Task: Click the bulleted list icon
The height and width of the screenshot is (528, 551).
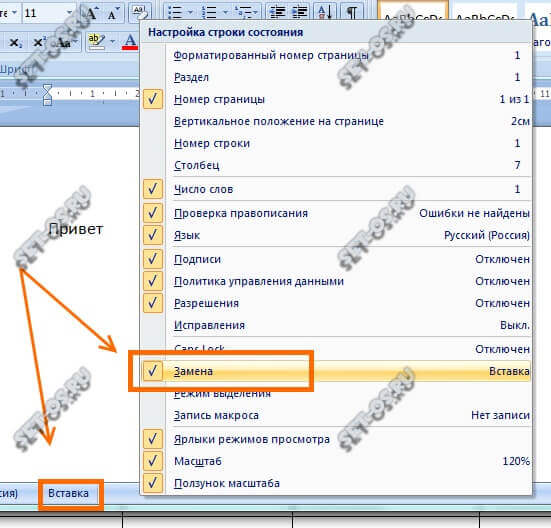Action: click(x=175, y=13)
